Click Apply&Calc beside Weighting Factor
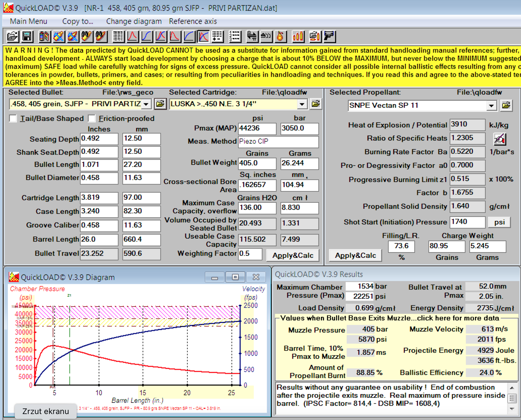This screenshot has width=521, height=420. pyautogui.click(x=293, y=255)
